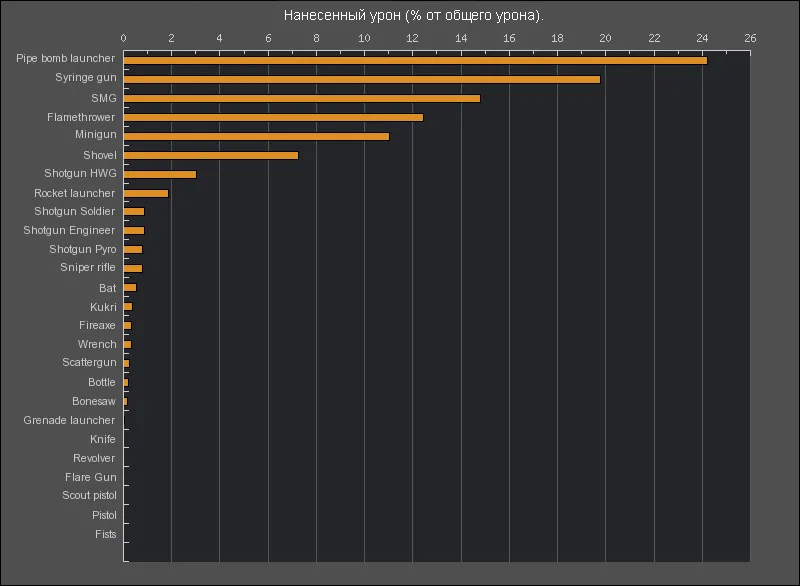The width and height of the screenshot is (800, 586).
Task: Click axis value '18' at top
Action: (x=557, y=38)
